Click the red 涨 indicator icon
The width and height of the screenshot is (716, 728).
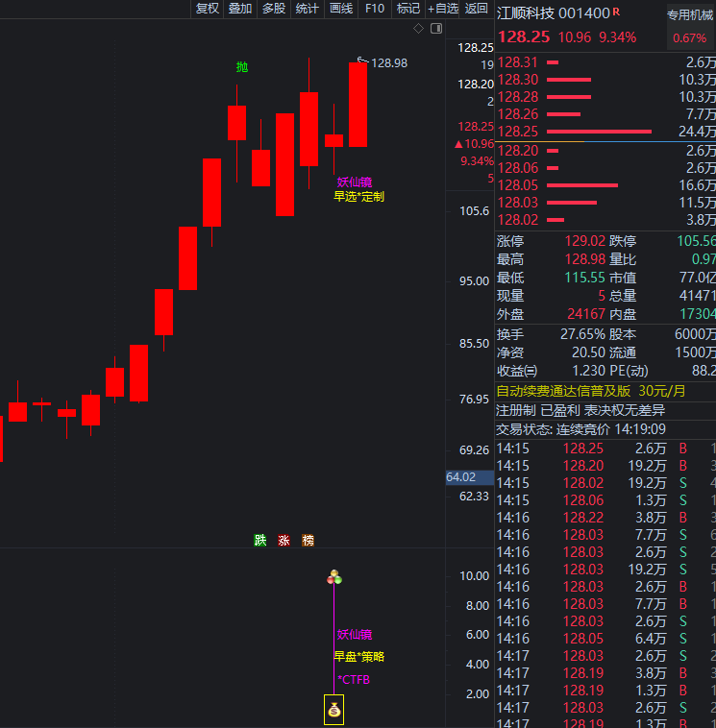pos(284,540)
